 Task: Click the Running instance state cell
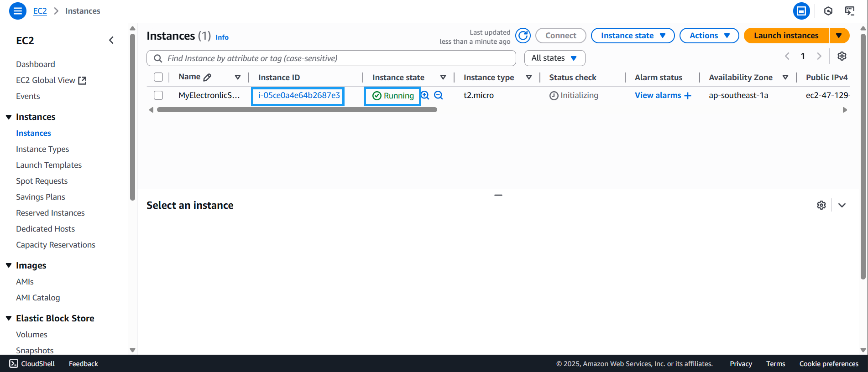coord(393,96)
